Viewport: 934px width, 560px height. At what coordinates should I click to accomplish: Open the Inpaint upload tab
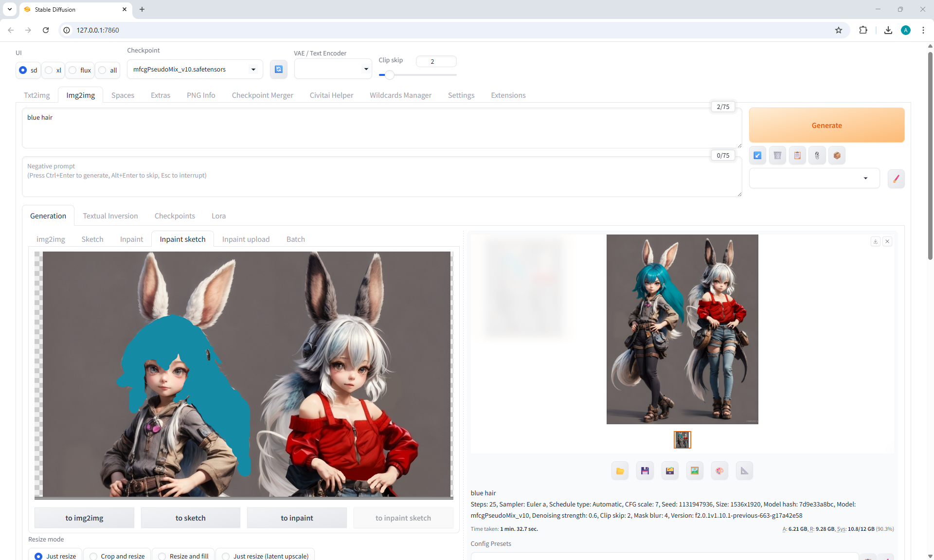click(x=246, y=239)
